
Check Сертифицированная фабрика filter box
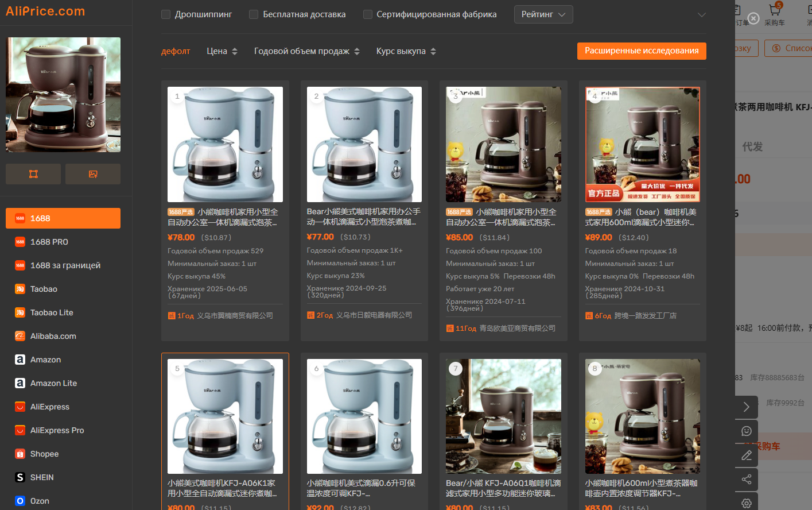[368, 14]
